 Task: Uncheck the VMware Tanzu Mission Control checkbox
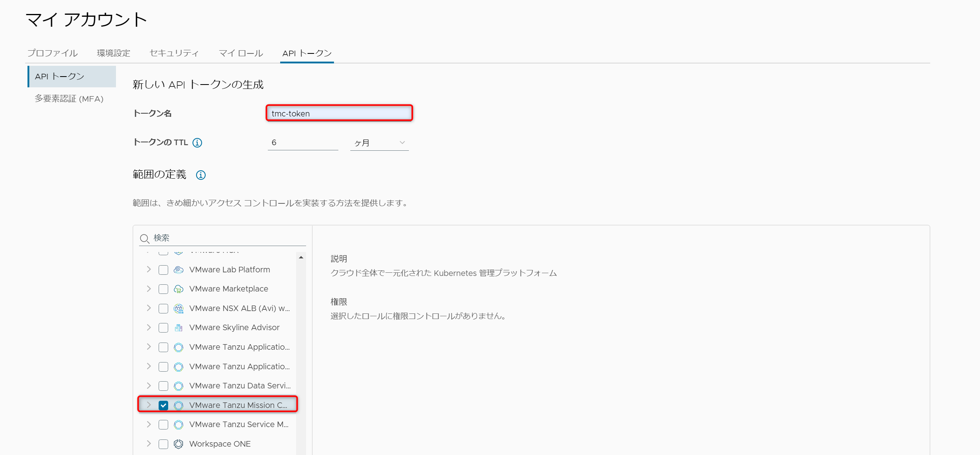[163, 406]
